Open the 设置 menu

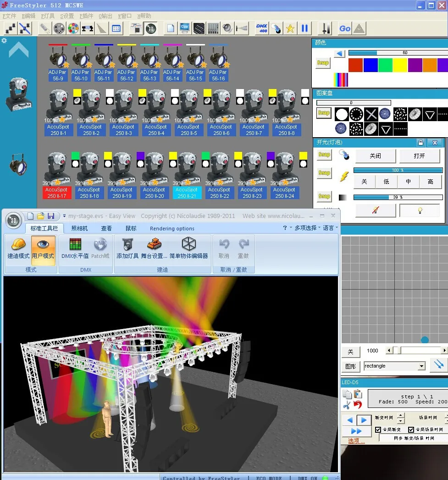click(x=67, y=16)
